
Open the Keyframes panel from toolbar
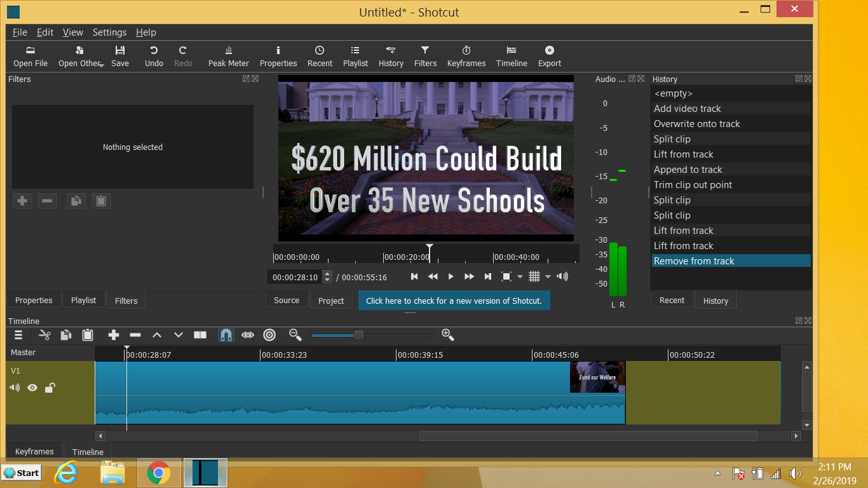(x=466, y=56)
